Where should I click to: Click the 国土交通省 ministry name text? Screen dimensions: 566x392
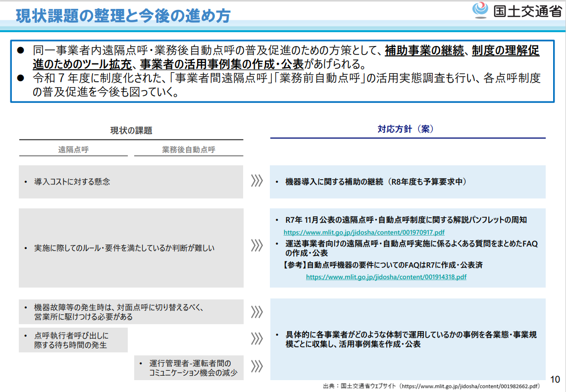(x=528, y=11)
